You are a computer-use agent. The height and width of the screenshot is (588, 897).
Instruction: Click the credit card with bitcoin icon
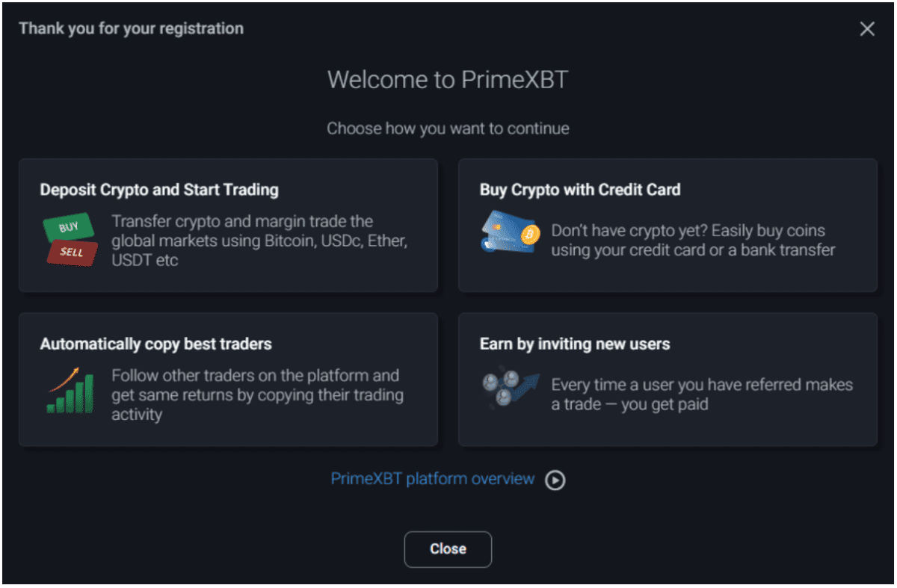click(x=509, y=231)
